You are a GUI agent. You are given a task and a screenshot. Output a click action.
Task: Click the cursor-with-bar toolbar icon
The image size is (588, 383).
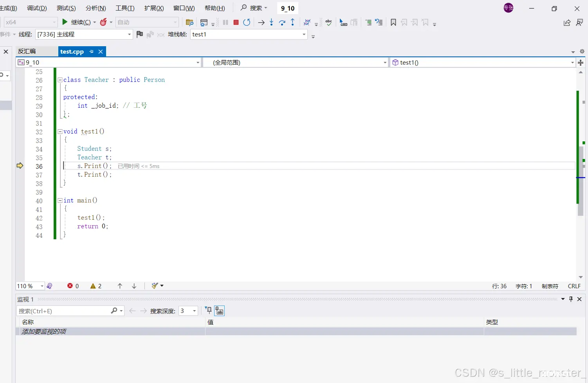click(343, 22)
